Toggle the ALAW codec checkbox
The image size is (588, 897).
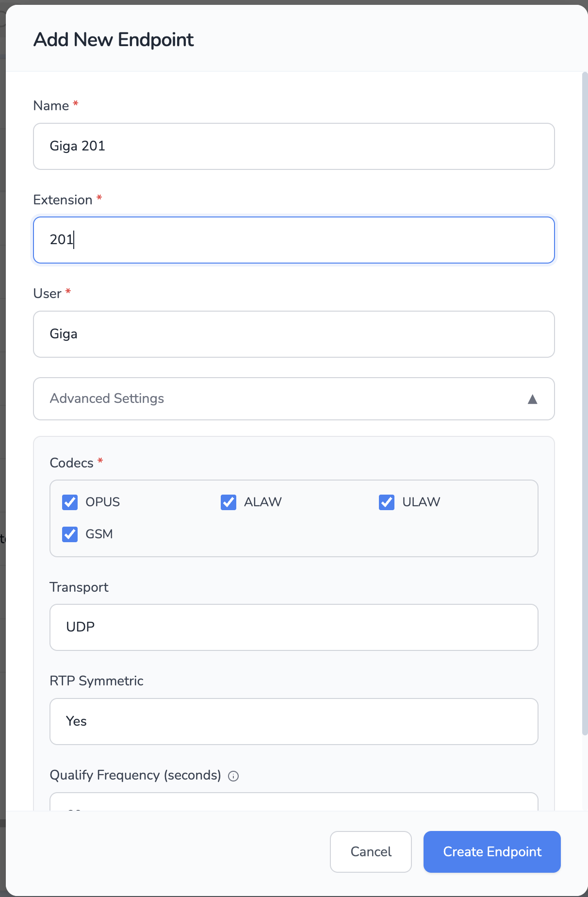click(x=229, y=502)
